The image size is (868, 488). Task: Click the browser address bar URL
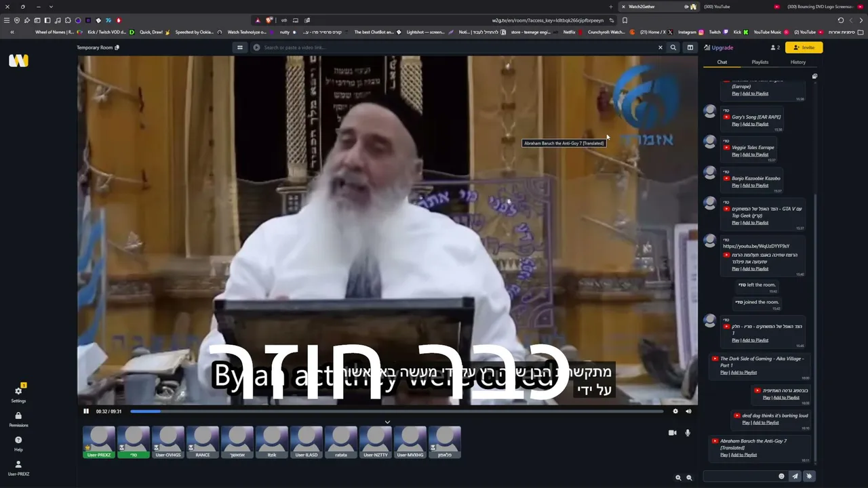[548, 20]
